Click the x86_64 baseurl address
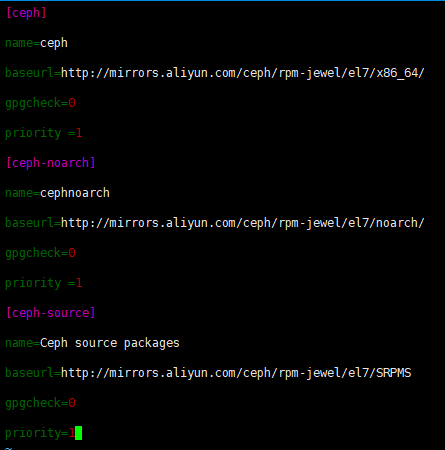Image resolution: width=445 pixels, height=450 pixels. pyautogui.click(x=243, y=73)
